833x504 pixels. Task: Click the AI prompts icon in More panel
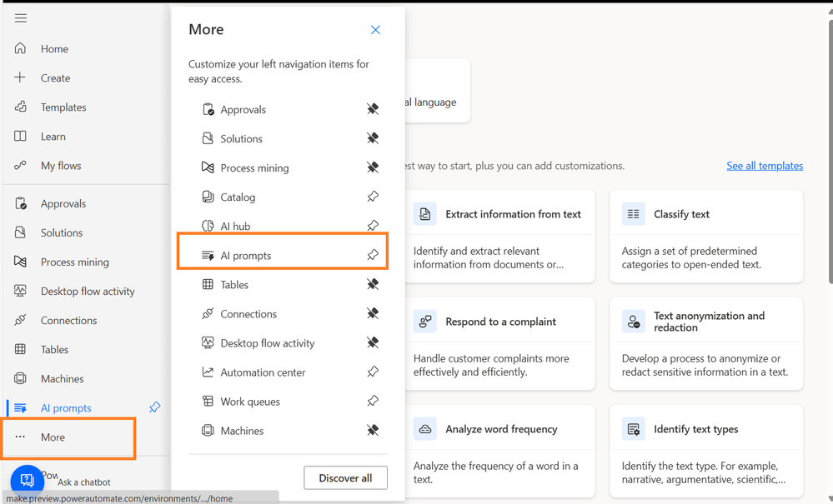point(208,255)
